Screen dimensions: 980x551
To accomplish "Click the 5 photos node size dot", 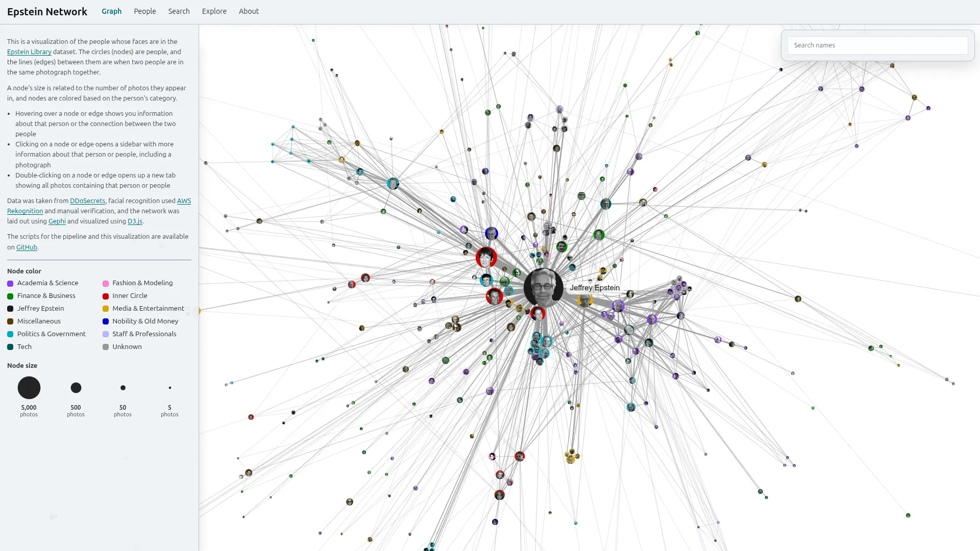I will 170,388.
